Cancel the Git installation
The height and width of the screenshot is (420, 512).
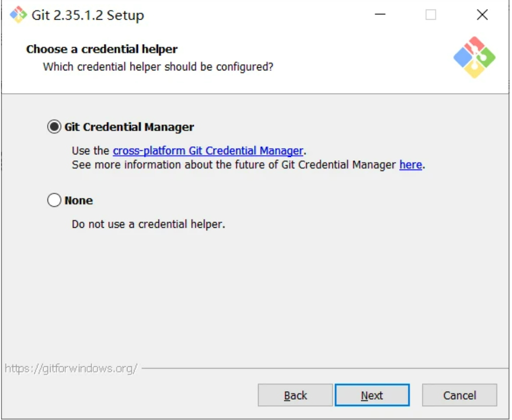tap(459, 395)
